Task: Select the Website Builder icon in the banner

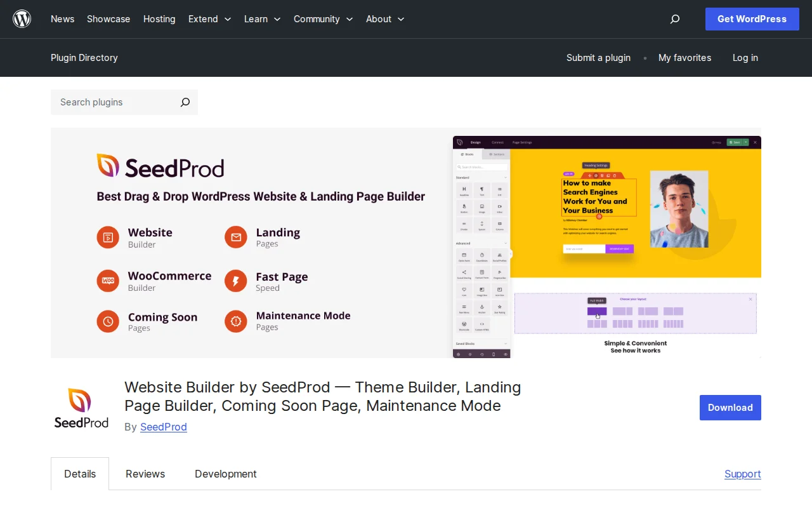Action: (x=108, y=237)
